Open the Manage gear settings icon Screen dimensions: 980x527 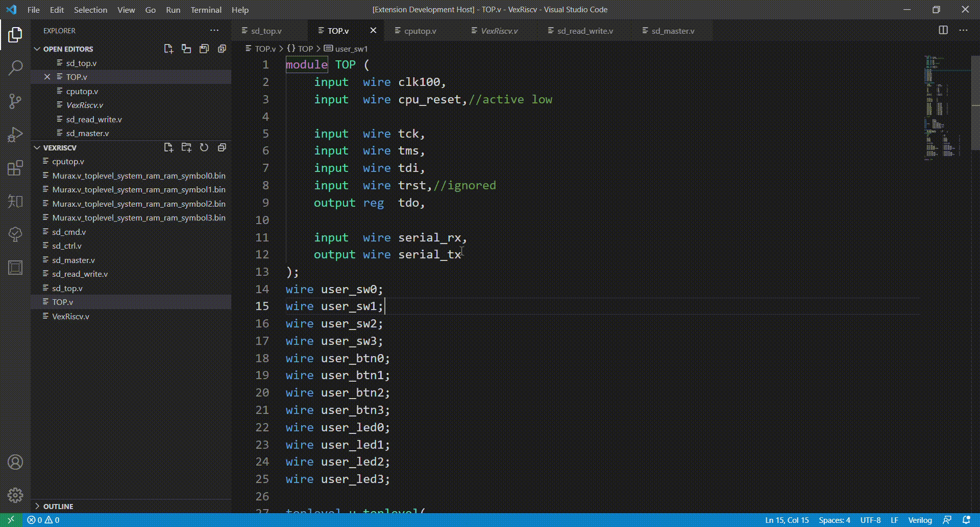point(15,495)
